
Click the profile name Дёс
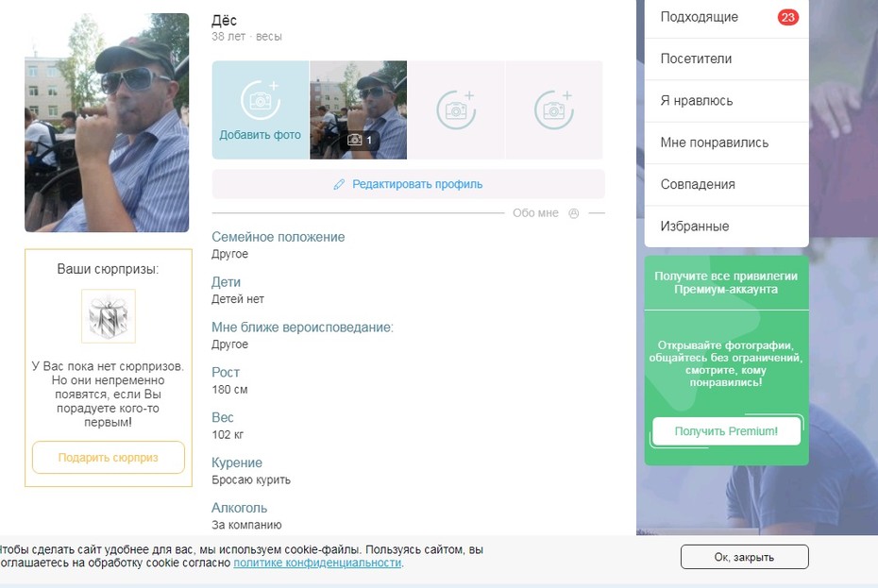coord(224,21)
